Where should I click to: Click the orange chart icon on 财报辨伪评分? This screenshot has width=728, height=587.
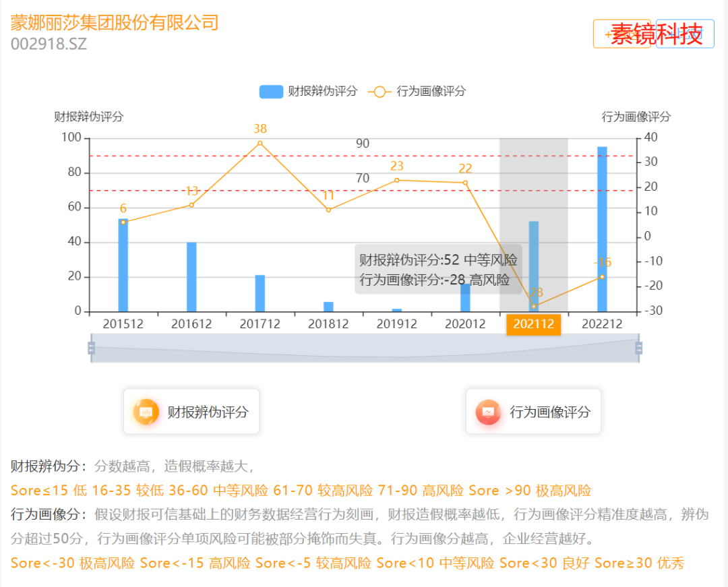click(146, 412)
